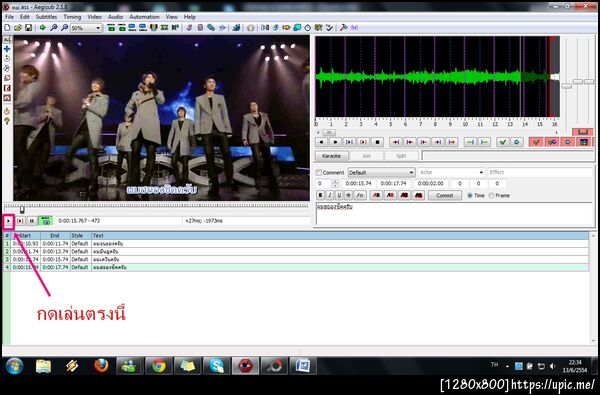
Task: Stop audio playback with the stop button
Action: [x=377, y=142]
